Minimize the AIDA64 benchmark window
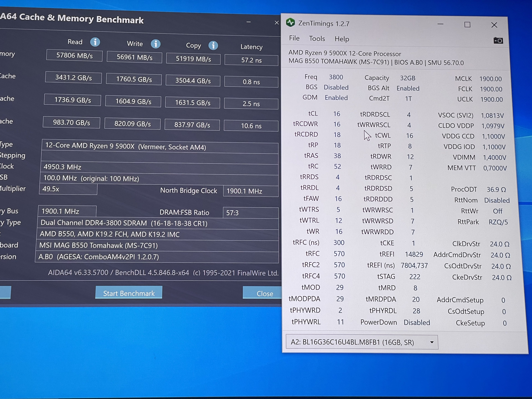 pos(248,22)
